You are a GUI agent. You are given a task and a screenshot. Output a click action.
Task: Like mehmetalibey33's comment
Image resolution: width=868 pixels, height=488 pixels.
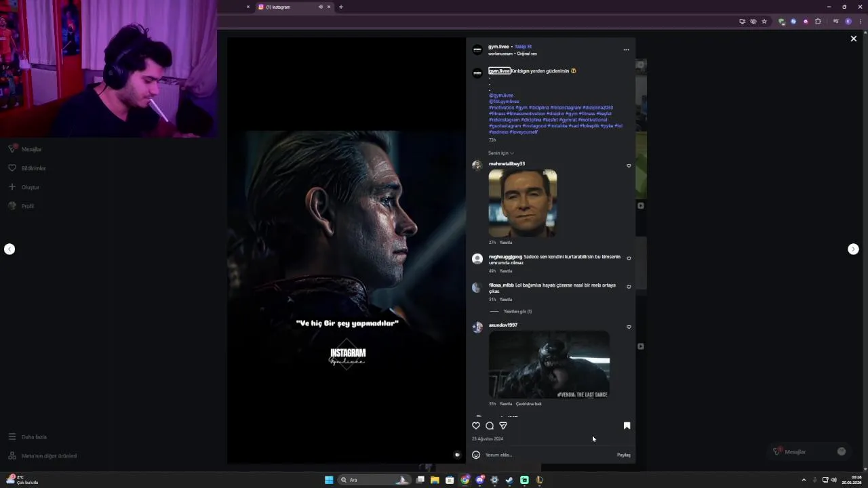[x=629, y=165]
